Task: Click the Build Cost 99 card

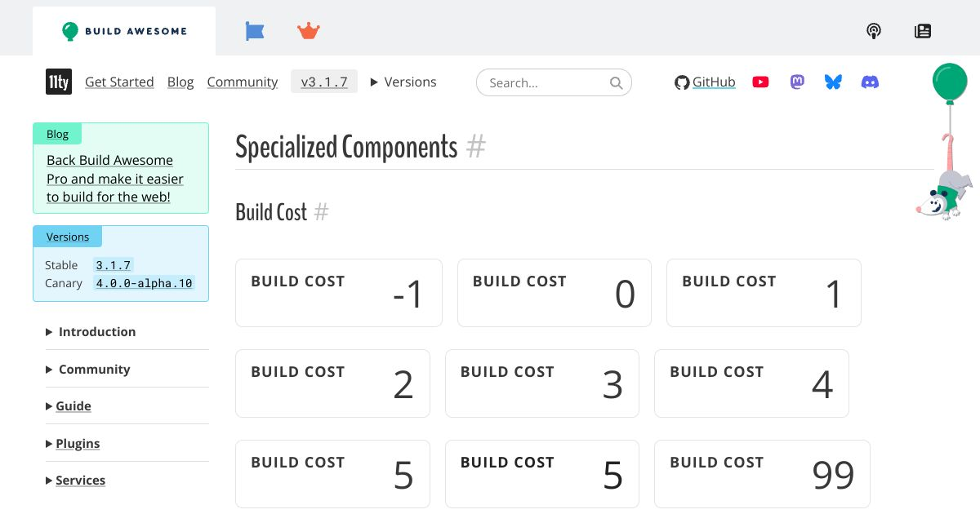Action: [x=762, y=474]
